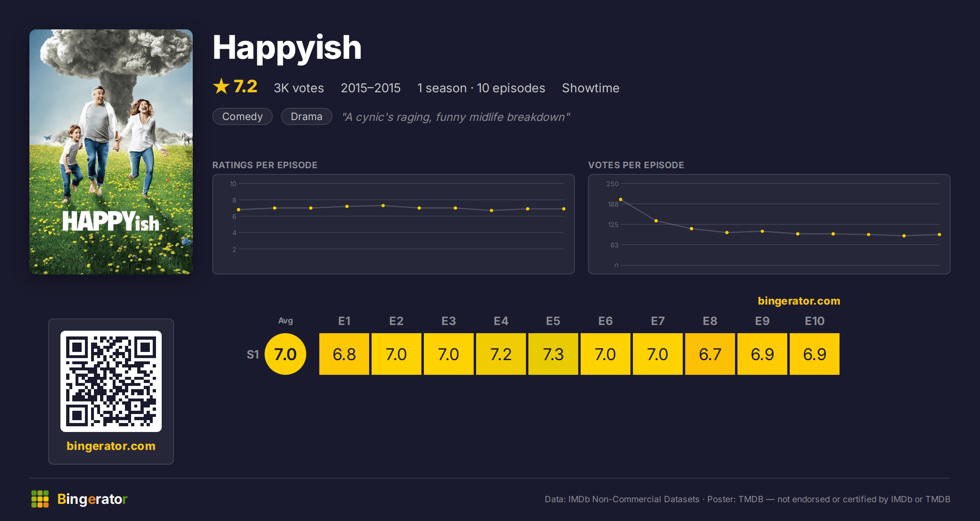Select the E8 rating tile 6.7
The width and height of the screenshot is (980, 521).
pos(710,354)
